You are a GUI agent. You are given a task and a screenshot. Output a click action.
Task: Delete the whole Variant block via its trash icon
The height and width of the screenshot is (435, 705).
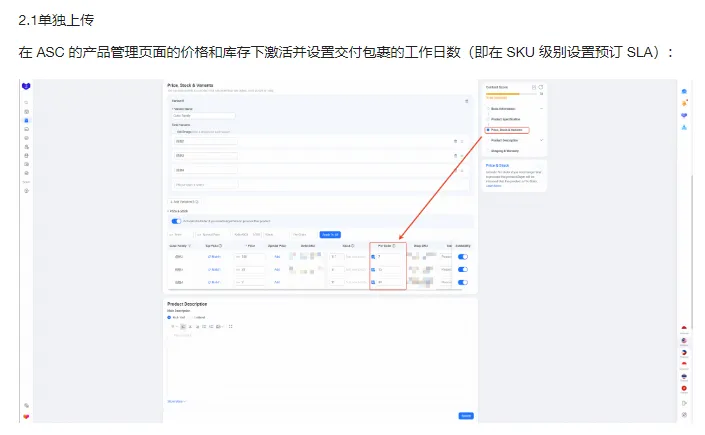467,101
